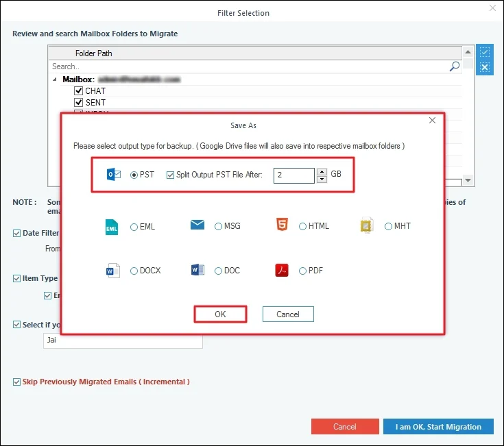Select the EML radio button
Viewport: 504px width, 446px height.
pyautogui.click(x=134, y=227)
